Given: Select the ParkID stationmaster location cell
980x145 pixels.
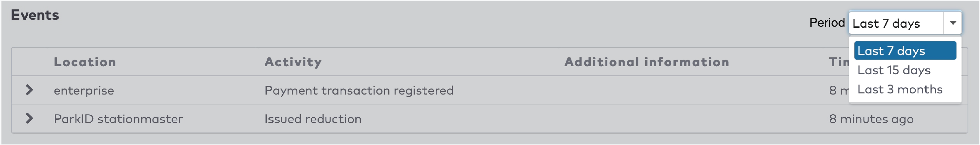Looking at the screenshot, I should pyautogui.click(x=118, y=119).
